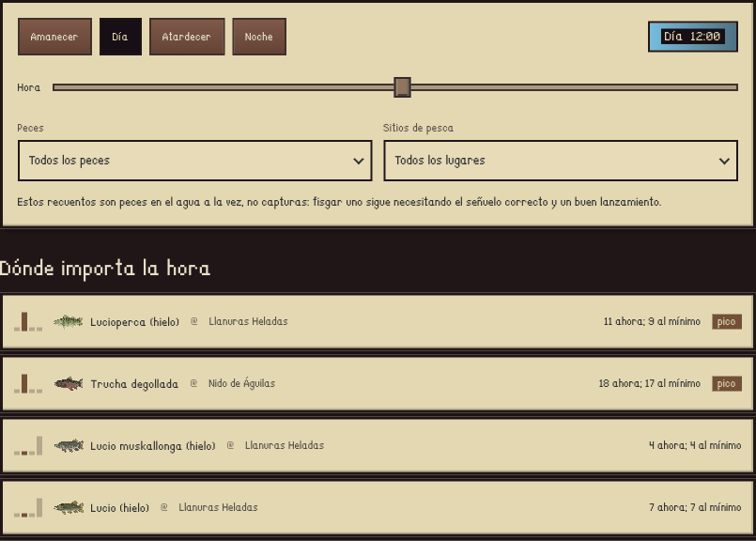Select the Lucioperca (hielo) name
Image resolution: width=756 pixels, height=541 pixels.
pyautogui.click(x=134, y=321)
